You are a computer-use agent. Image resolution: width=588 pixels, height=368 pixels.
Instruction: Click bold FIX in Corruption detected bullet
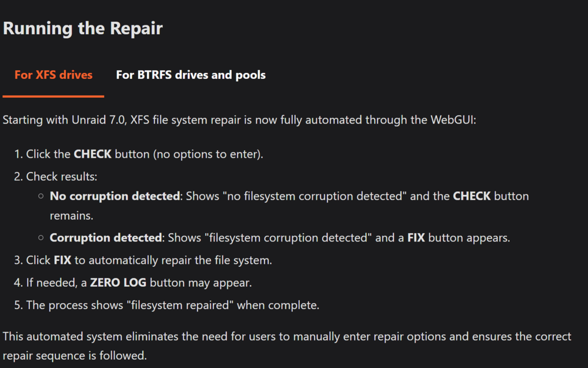point(416,238)
